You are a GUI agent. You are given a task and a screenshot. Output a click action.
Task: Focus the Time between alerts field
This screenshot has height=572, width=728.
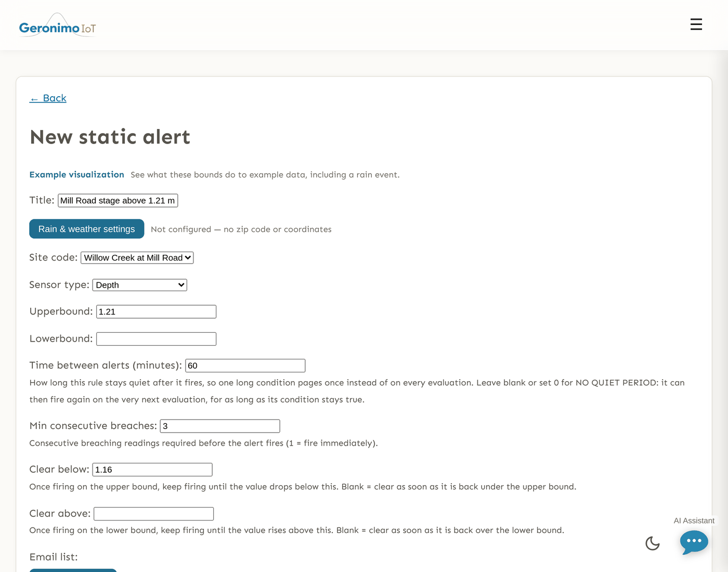click(245, 366)
